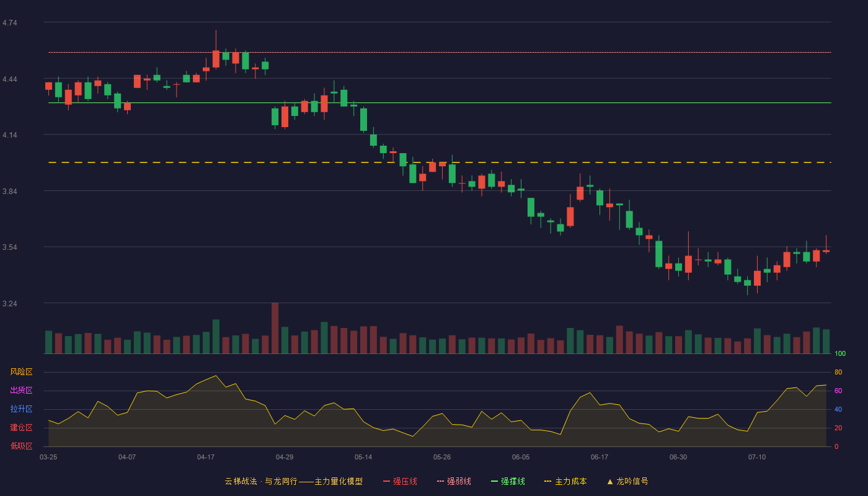
Task: Select the 出货区 zone label
Action: (x=21, y=391)
